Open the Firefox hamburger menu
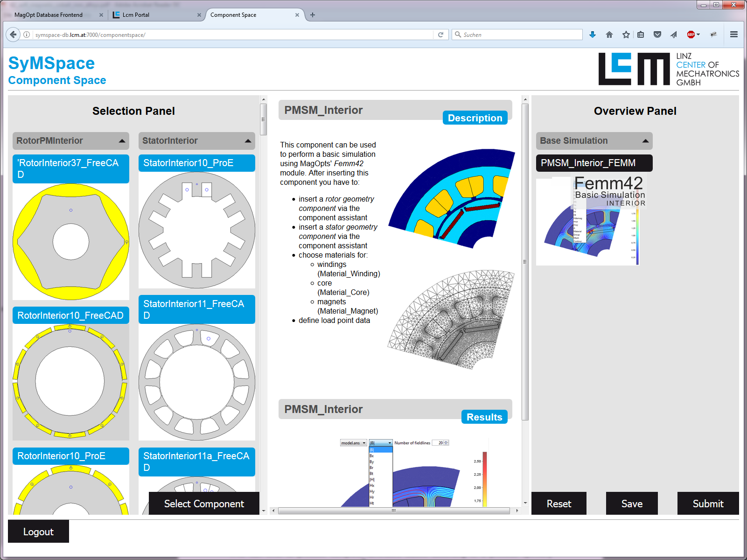Screen dimensions: 747x560 [x=734, y=35]
